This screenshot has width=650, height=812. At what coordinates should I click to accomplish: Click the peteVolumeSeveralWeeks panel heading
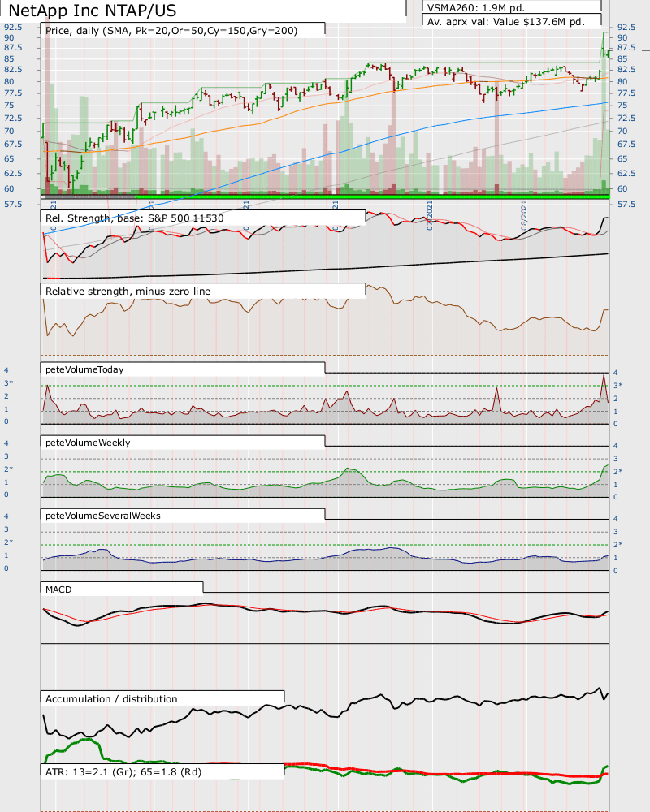click(103, 516)
